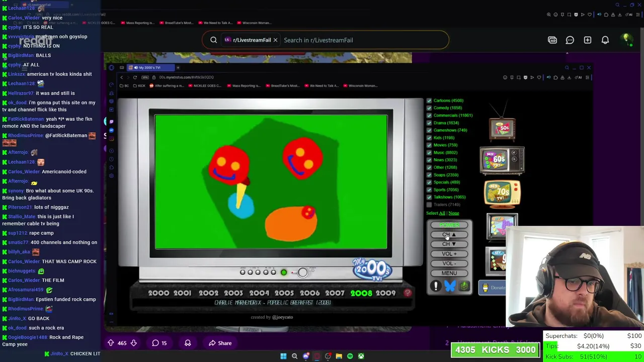Toggle the Soaps (2359) checkbox

(x=429, y=175)
